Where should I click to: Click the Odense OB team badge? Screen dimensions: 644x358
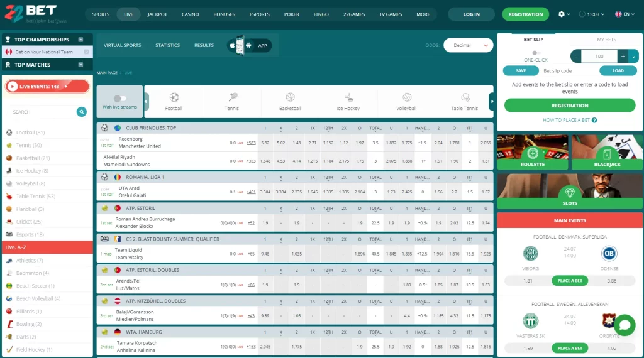click(609, 254)
